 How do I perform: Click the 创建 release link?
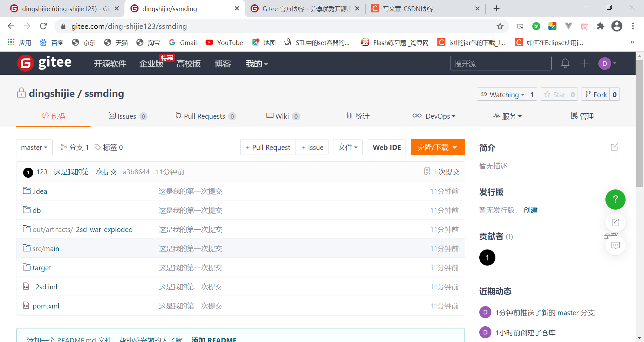530,210
